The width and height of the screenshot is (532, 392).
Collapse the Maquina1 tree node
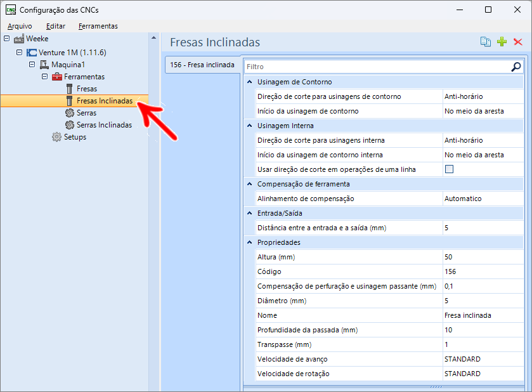point(32,64)
